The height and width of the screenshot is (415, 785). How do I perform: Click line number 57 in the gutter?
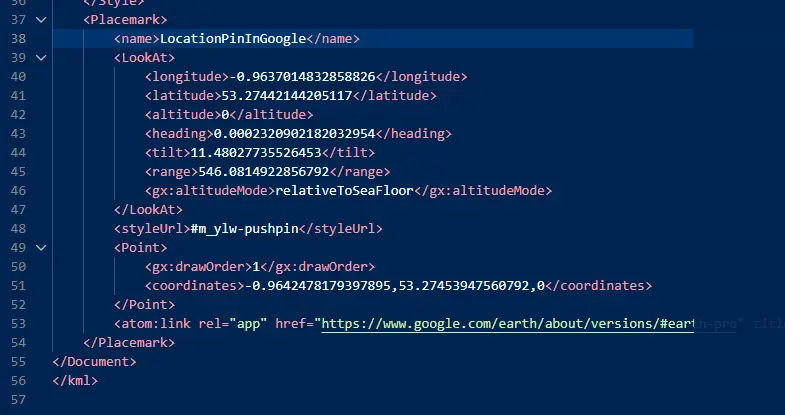[18, 400]
